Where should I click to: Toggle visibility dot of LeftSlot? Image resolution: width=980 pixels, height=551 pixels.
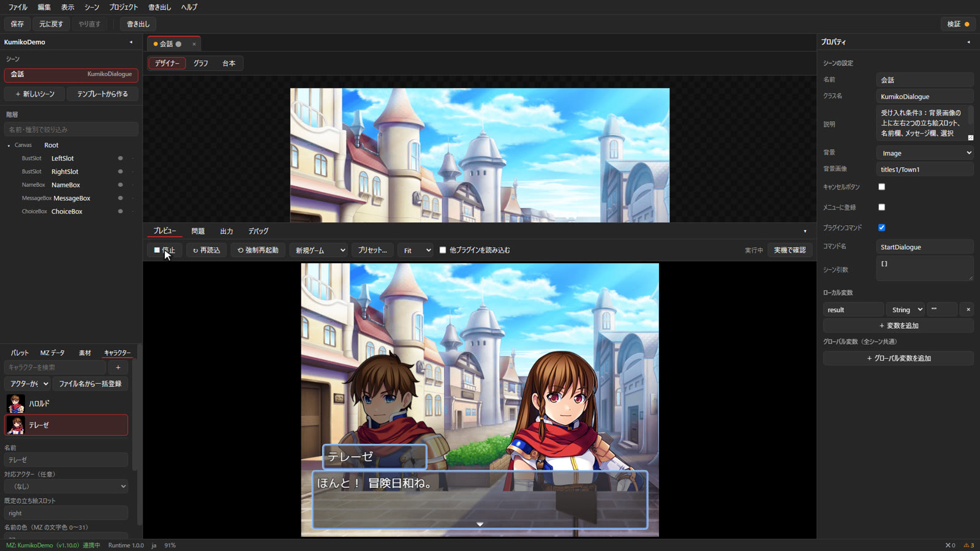pyautogui.click(x=120, y=159)
